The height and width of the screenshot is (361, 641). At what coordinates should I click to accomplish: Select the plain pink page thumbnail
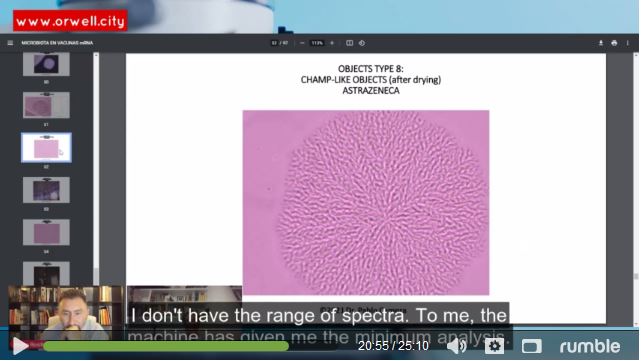tap(46, 232)
